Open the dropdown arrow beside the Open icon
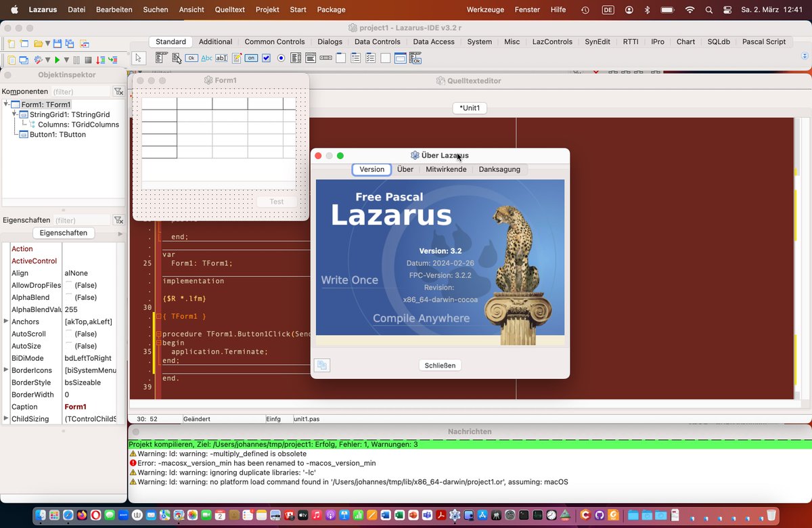This screenshot has width=812, height=528. [47, 43]
